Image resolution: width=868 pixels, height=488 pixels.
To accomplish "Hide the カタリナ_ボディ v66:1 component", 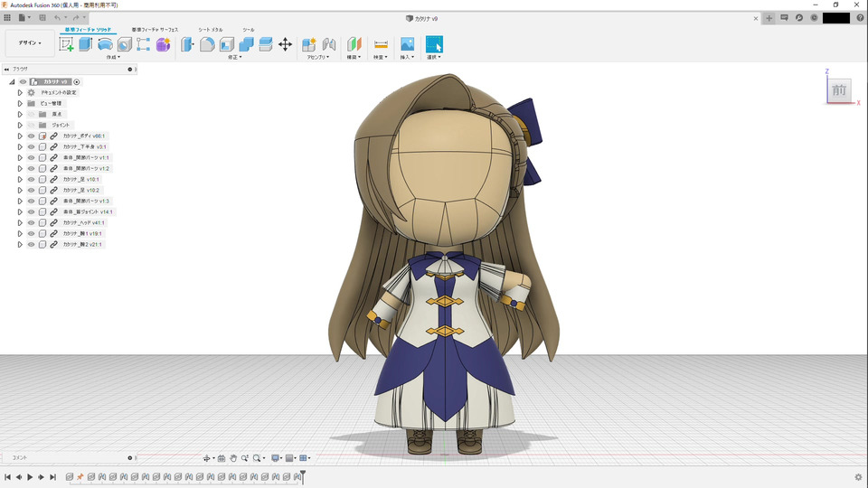I will point(31,136).
